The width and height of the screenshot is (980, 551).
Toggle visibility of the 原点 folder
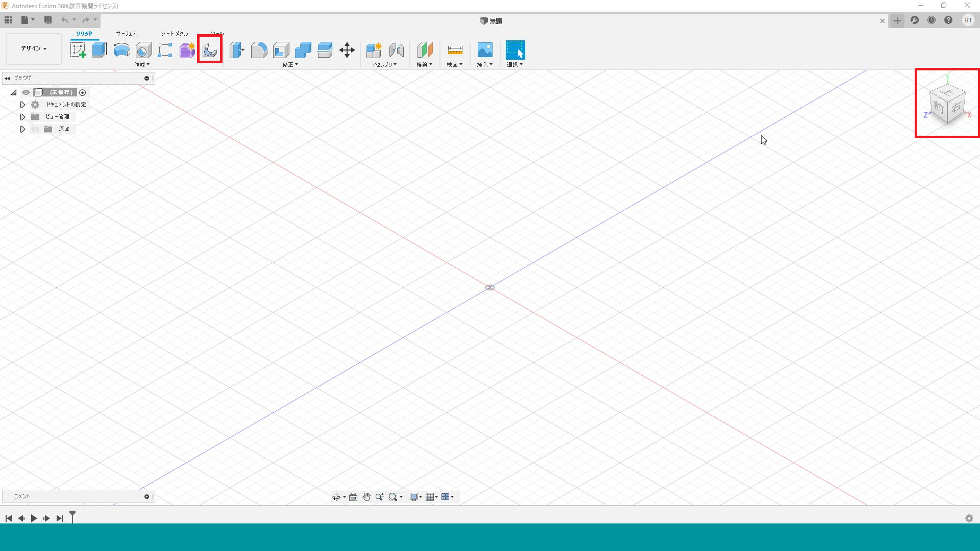pos(35,129)
